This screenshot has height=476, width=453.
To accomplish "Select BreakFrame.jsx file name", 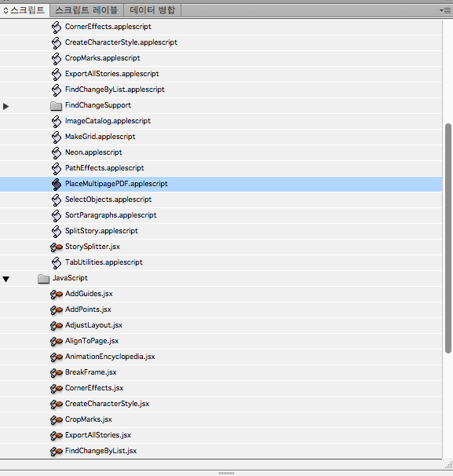I will coord(91,372).
